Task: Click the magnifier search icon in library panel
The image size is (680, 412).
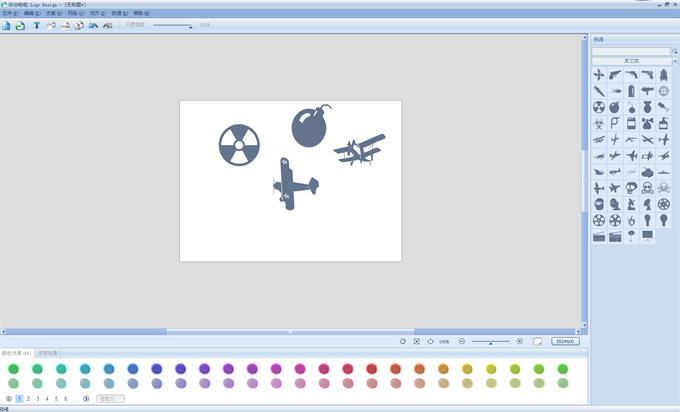Action: pos(675,51)
